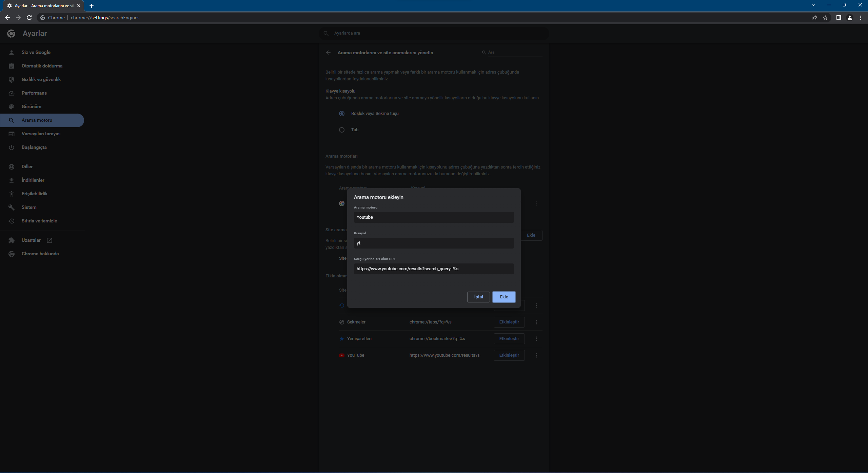This screenshot has height=473, width=868.
Task: Open "Gizlilik ve güvenlik" in the sidebar
Action: 41,79
